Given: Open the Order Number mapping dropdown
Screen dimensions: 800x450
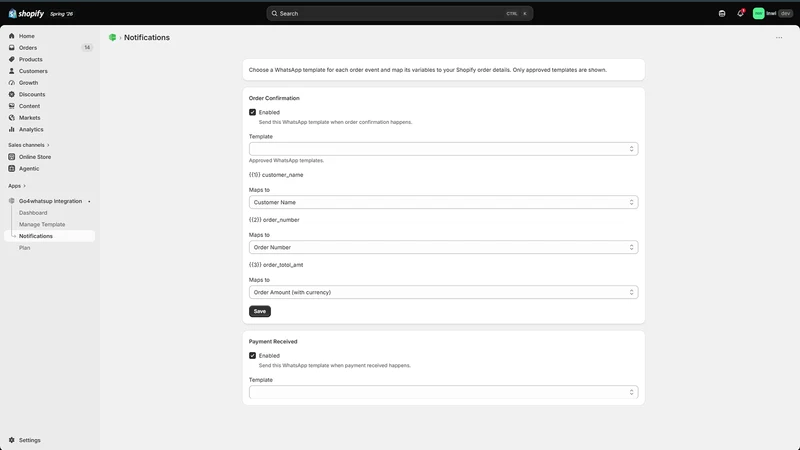Looking at the screenshot, I should coord(443,247).
